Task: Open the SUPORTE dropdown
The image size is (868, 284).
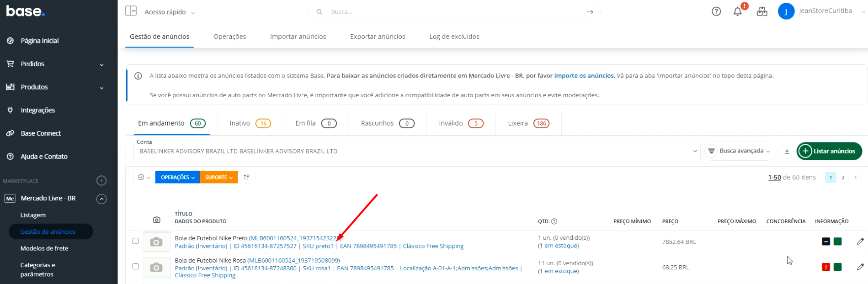Action: coord(218,177)
